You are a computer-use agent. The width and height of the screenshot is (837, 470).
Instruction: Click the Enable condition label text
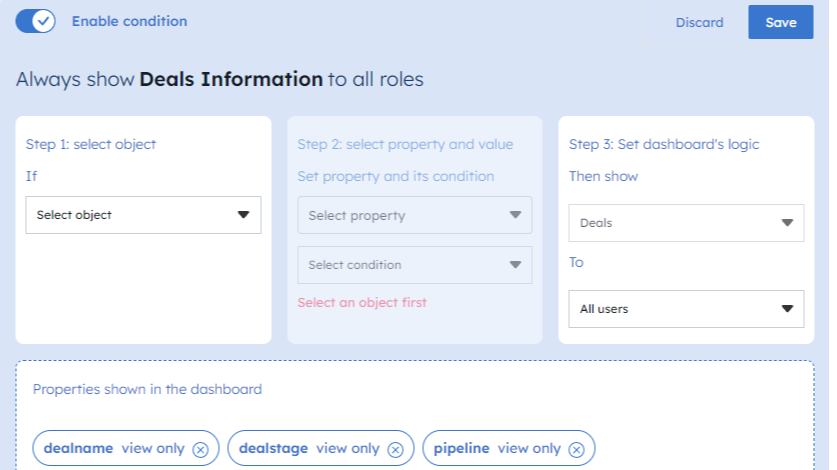pos(129,21)
